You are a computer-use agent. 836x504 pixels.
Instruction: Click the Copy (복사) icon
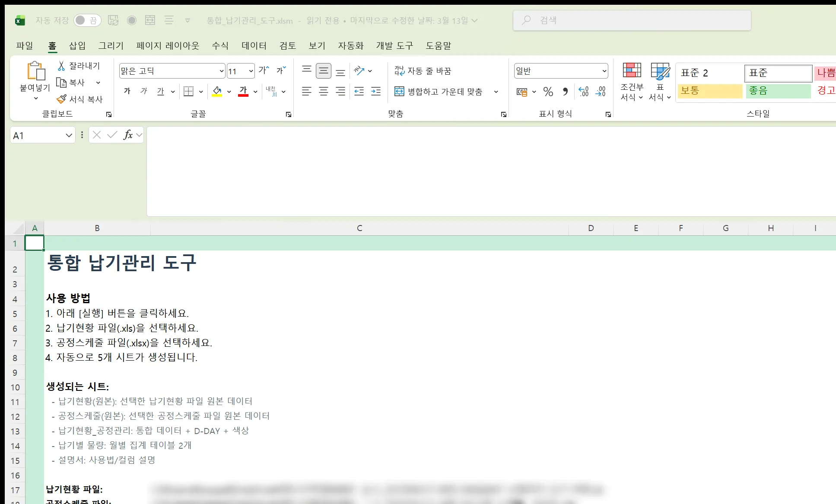pos(61,82)
